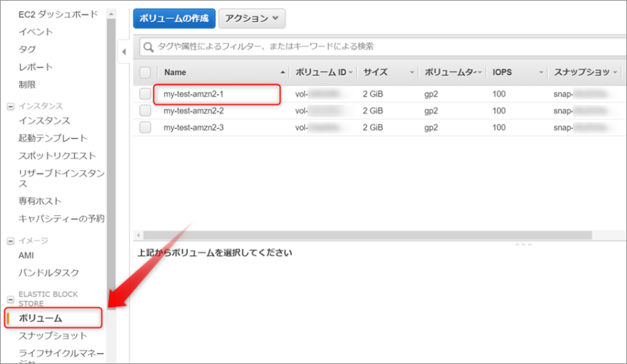This screenshot has height=364, width=627.
Task: Check the my-test-amzn2-3 row checkbox
Action: coord(145,127)
